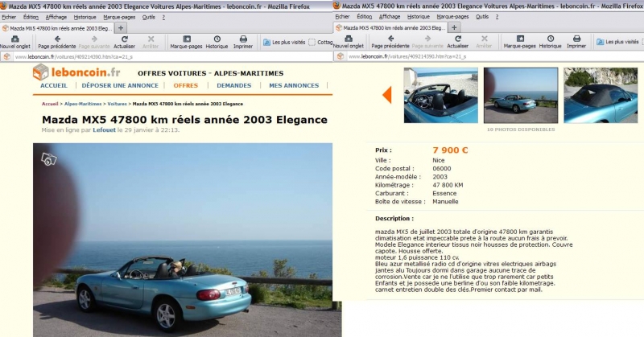Open new tab plus button in right window

pos(454,27)
